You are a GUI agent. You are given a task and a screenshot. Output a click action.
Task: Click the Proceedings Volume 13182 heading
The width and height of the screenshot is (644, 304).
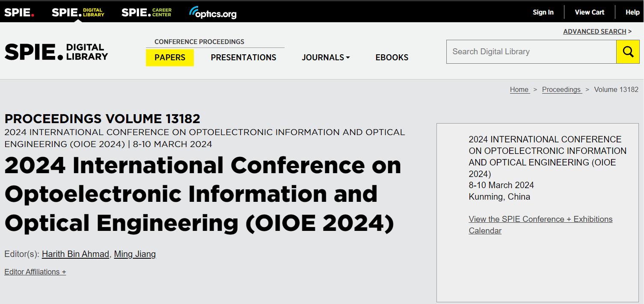[102, 118]
